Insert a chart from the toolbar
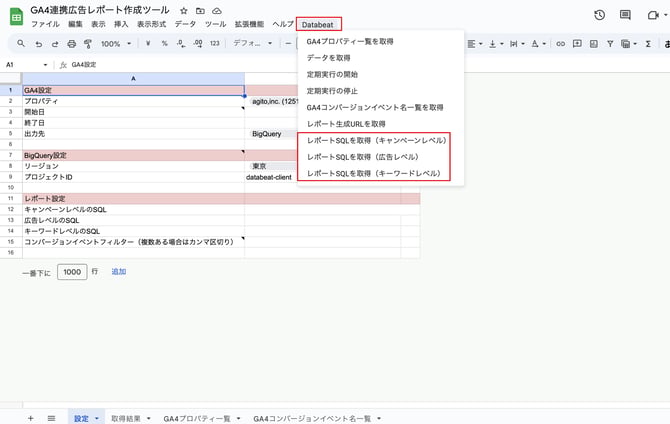The height and width of the screenshot is (424, 670). click(x=594, y=44)
